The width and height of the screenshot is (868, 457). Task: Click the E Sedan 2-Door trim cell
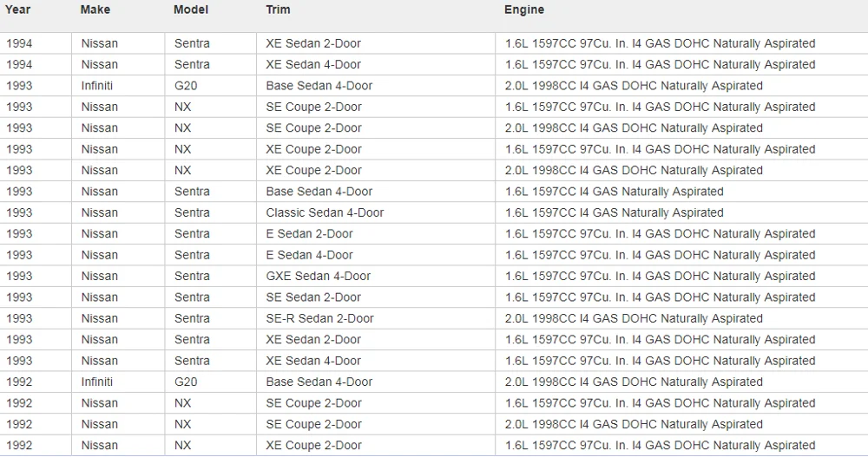coord(310,234)
